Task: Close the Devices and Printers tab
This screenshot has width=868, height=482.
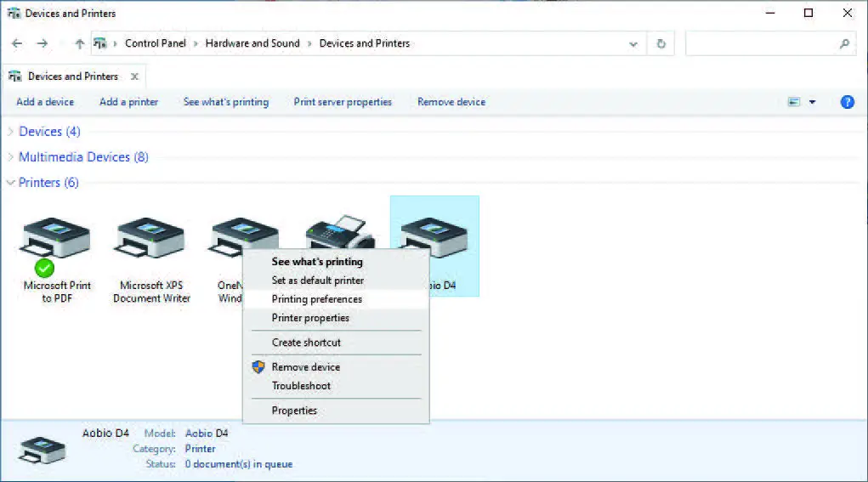Action: (134, 77)
